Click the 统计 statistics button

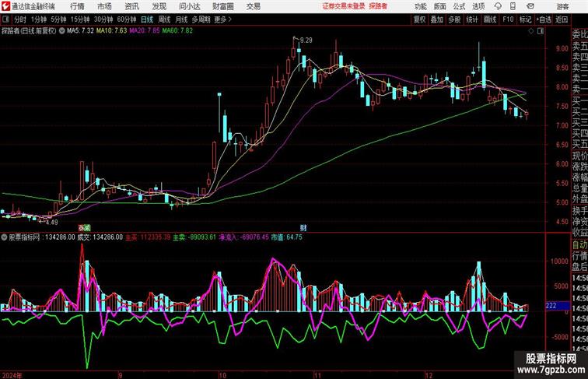[472, 19]
